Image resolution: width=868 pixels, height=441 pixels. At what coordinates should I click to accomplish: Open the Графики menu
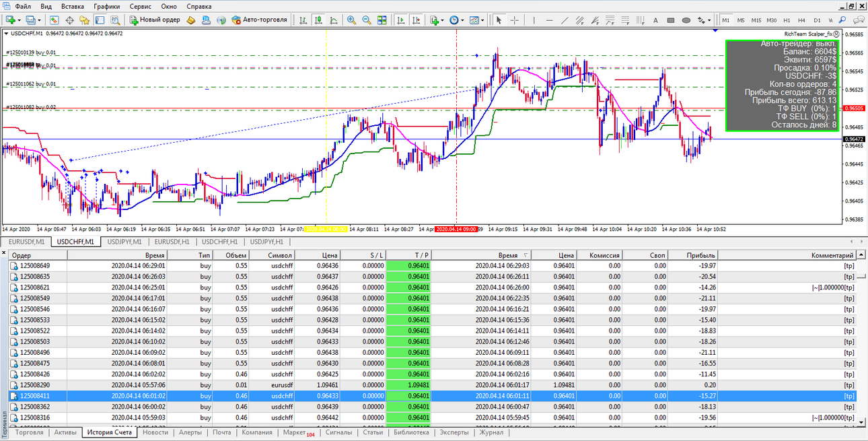coord(107,6)
